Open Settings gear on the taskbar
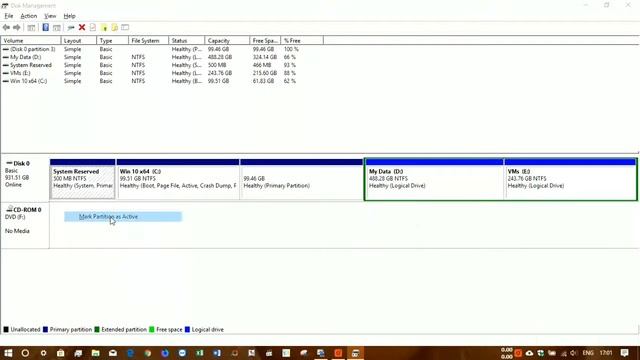Image resolution: width=640 pixels, height=360 pixels. click(43, 353)
